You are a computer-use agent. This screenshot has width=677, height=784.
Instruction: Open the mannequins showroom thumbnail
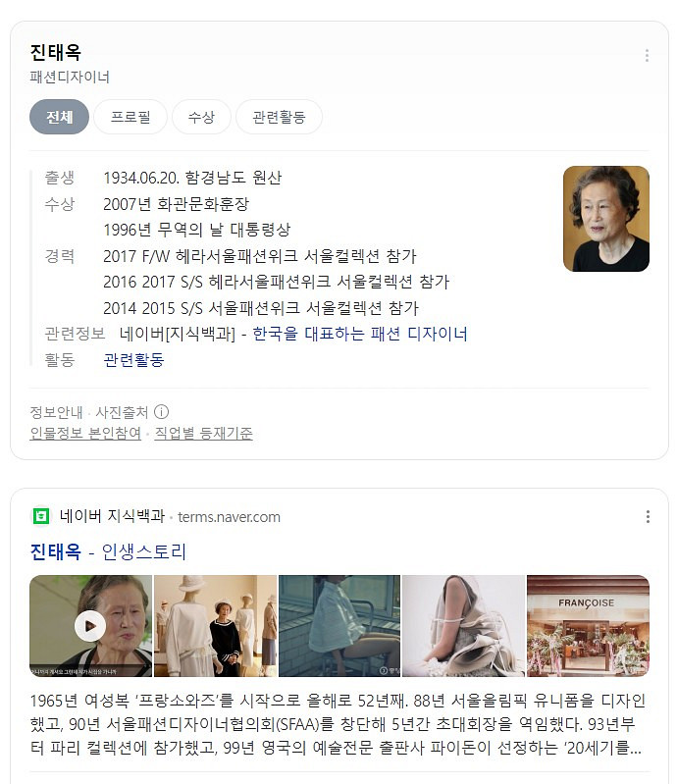(x=215, y=625)
